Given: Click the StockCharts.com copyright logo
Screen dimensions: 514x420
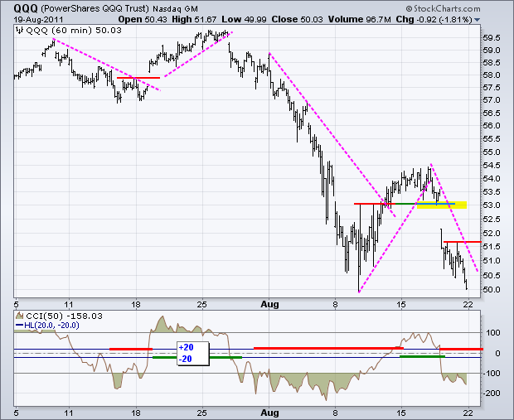Looking at the screenshot, I should [443, 8].
